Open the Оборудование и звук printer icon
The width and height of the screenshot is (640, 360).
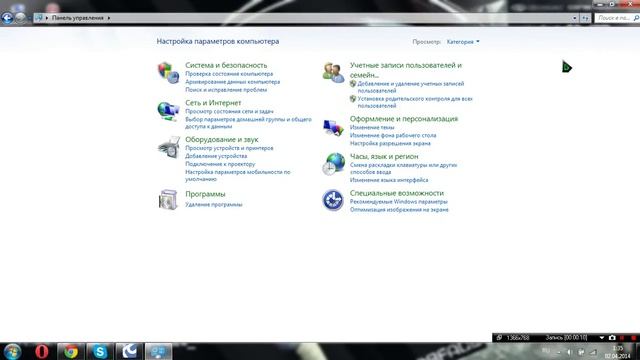click(169, 147)
